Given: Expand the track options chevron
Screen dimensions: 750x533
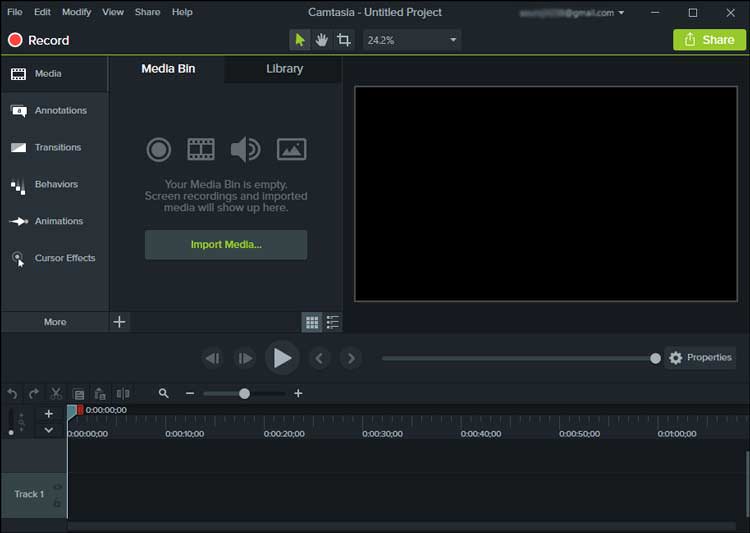Looking at the screenshot, I should tap(48, 430).
